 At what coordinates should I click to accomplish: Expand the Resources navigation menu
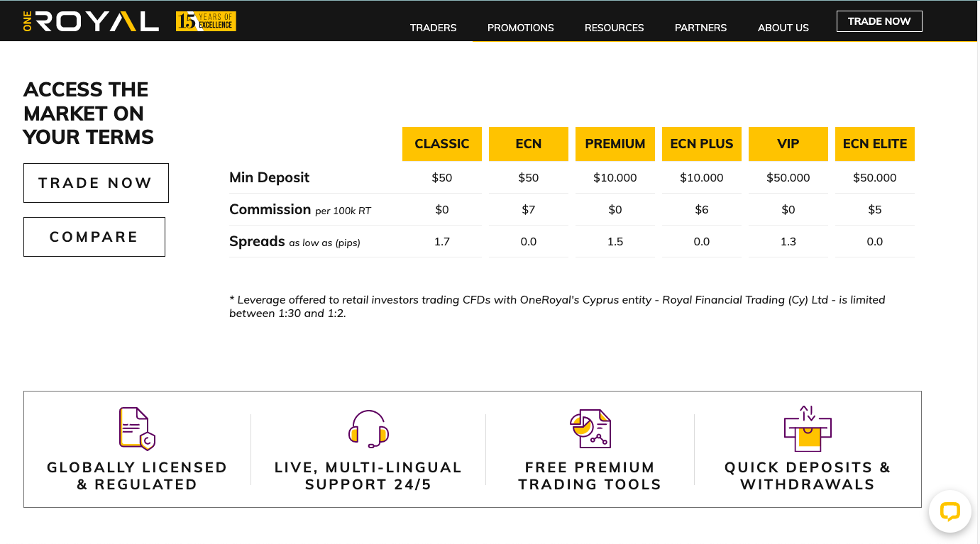[614, 28]
